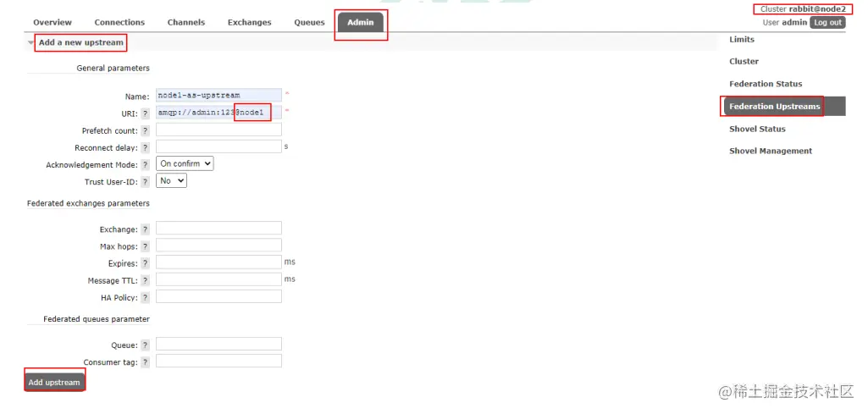
Task: Click the 'General parameters' heading
Action: click(113, 68)
